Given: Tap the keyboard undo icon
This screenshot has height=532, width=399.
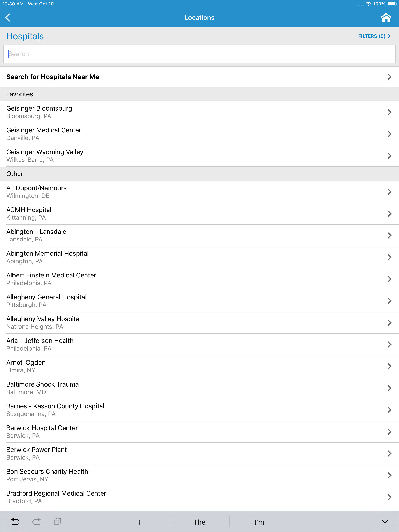Looking at the screenshot, I should (16, 521).
